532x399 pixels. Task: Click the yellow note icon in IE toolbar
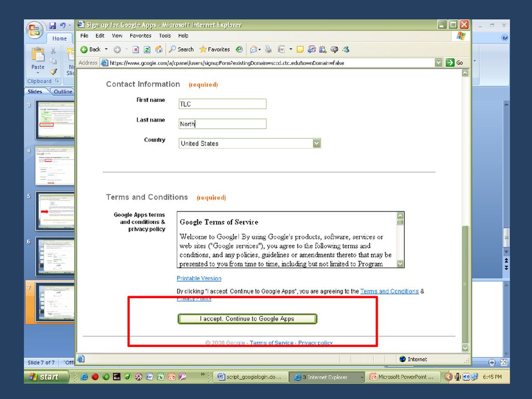coord(300,49)
